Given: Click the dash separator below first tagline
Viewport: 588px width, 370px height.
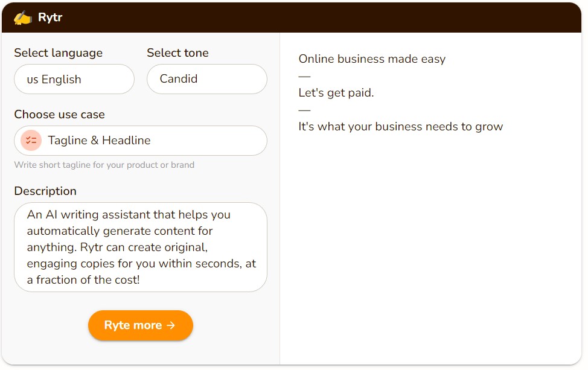Looking at the screenshot, I should click(304, 76).
